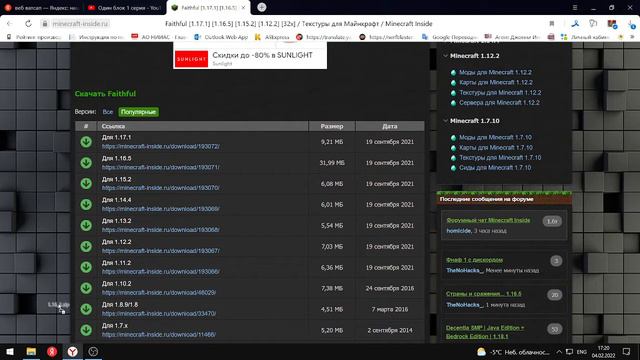Open the SUNLIGHT discount ad banner
Image resolution: width=640 pixels, height=360 pixels.
250,58
